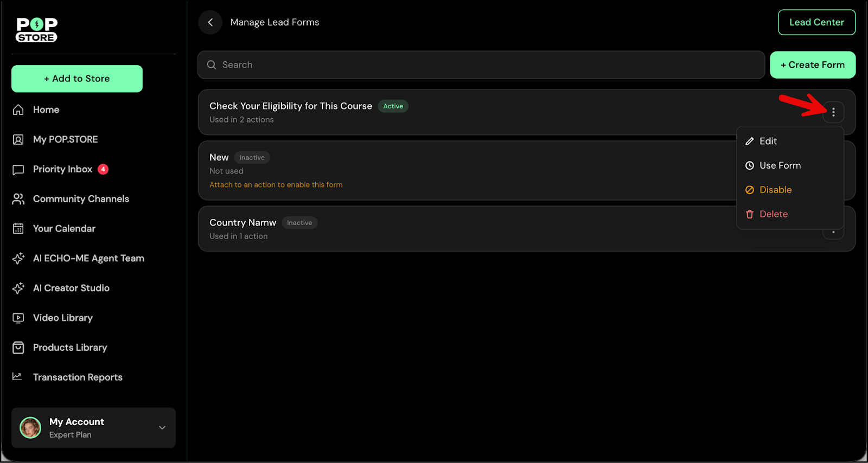Choose Use Form in the menu
868x463 pixels.
click(780, 165)
